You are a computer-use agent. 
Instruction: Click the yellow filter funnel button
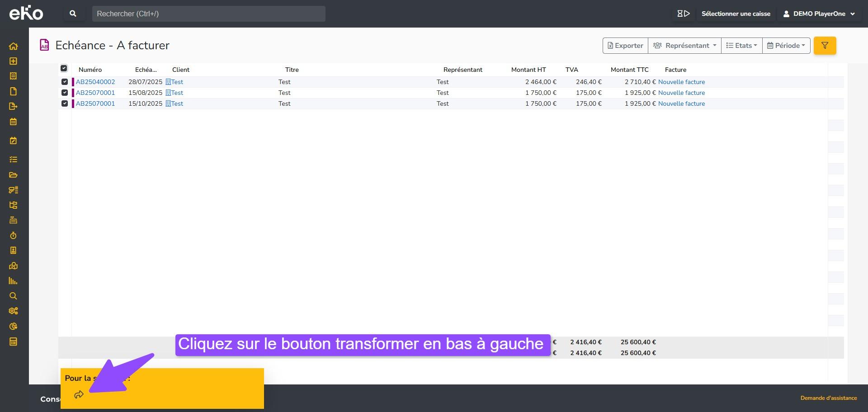click(x=825, y=46)
